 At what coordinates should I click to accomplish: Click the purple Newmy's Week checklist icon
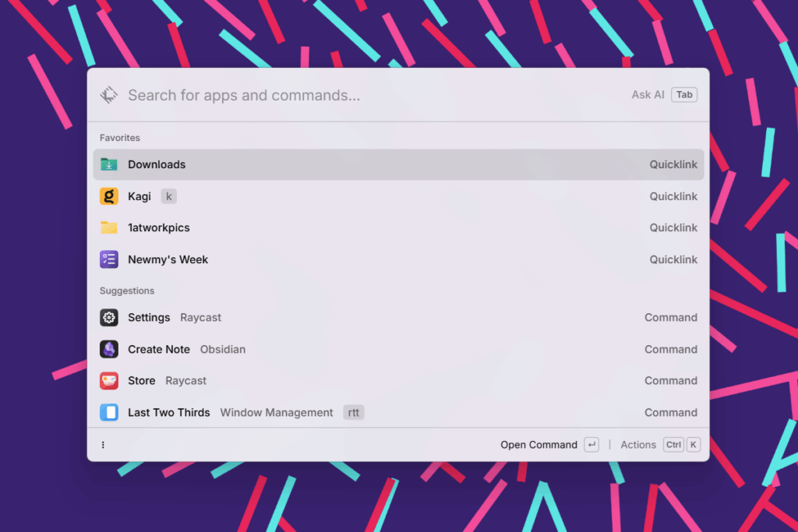(x=109, y=259)
